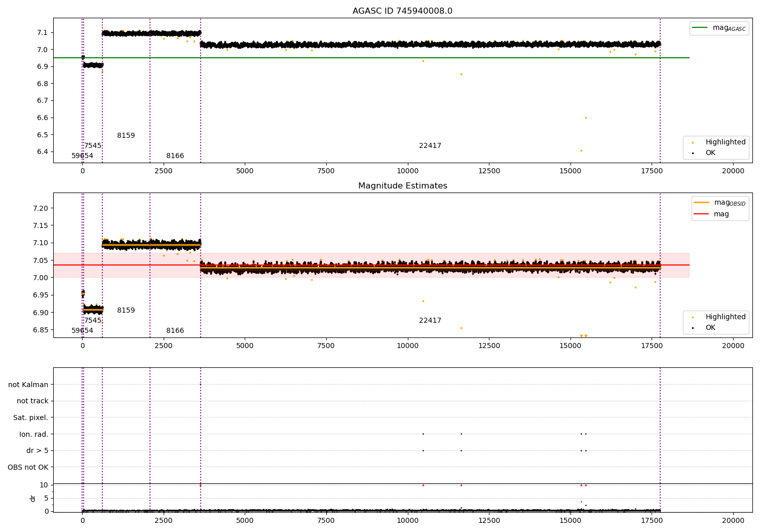Click obsid label 8166 in top plot

pyautogui.click(x=175, y=156)
